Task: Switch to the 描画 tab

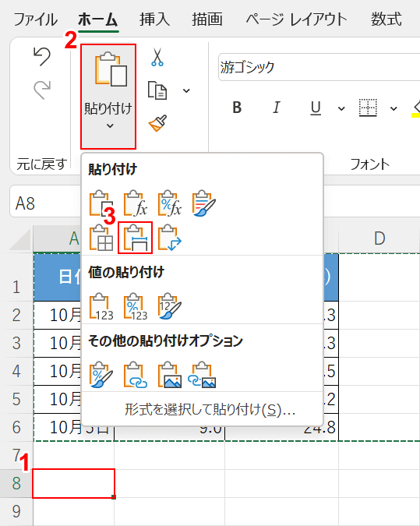Action: tap(207, 19)
